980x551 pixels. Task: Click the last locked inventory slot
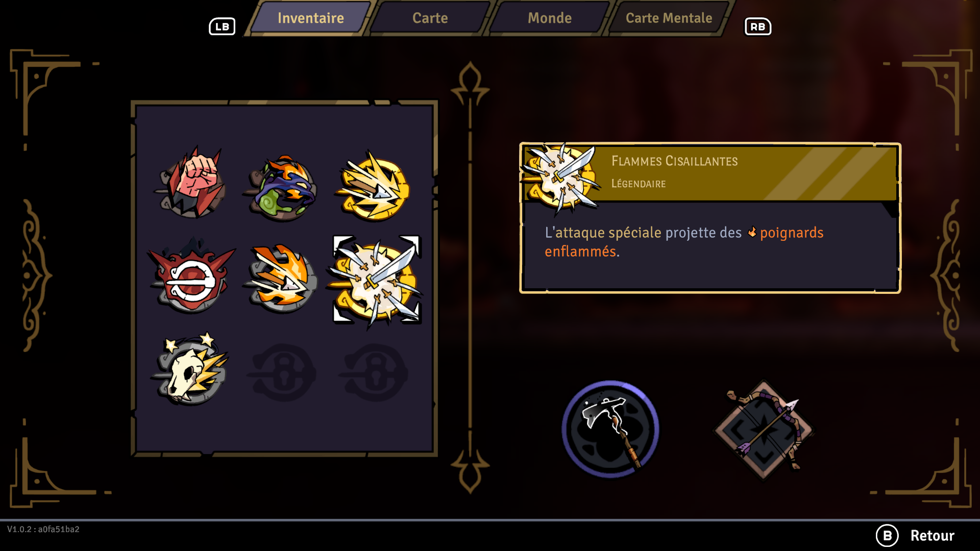(x=374, y=372)
